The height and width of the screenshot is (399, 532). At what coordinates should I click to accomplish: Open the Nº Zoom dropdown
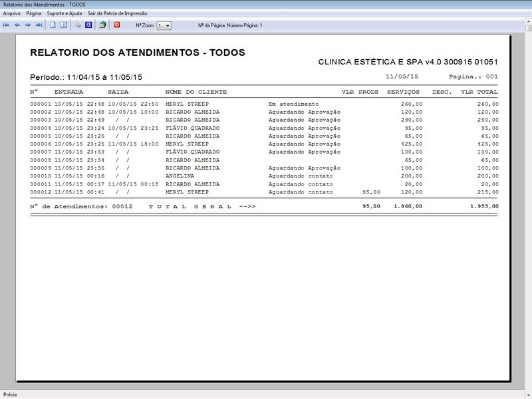164,26
